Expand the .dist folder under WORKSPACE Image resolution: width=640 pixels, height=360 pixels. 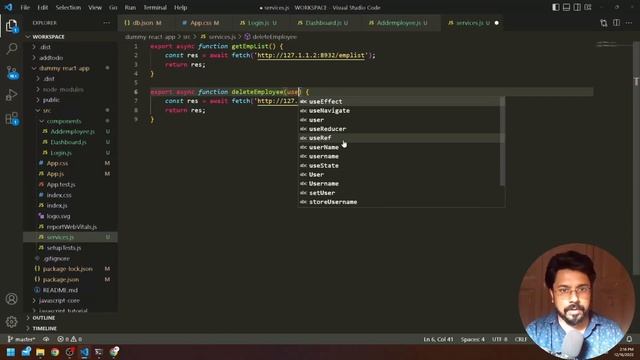(45, 47)
